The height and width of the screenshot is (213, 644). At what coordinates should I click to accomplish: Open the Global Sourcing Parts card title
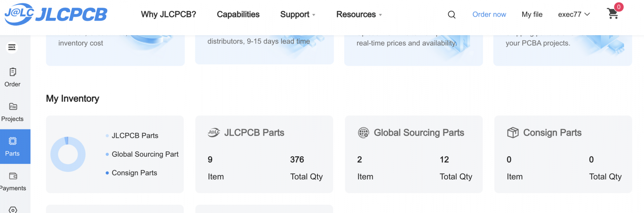tap(419, 133)
